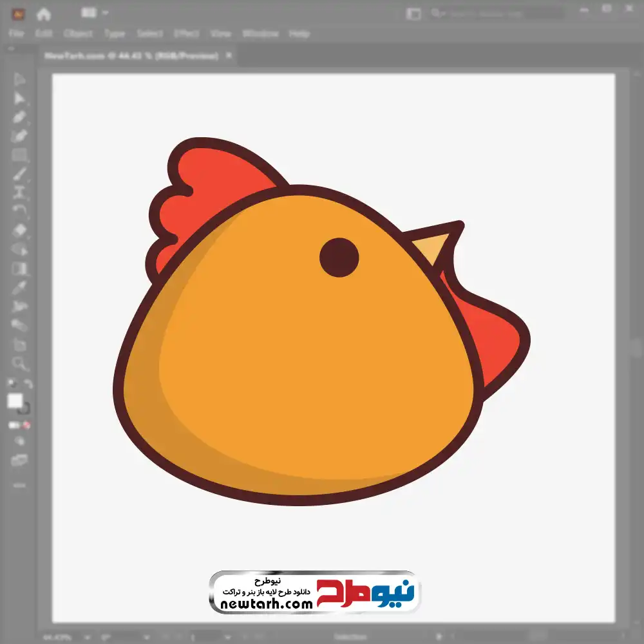Open the Effect menu
644x644 pixels.
(185, 33)
